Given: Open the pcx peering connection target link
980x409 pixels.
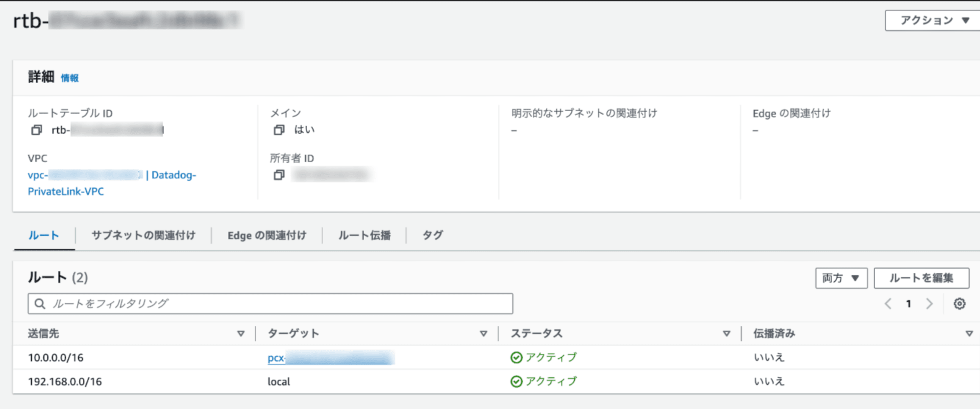Looking at the screenshot, I should pos(331,358).
